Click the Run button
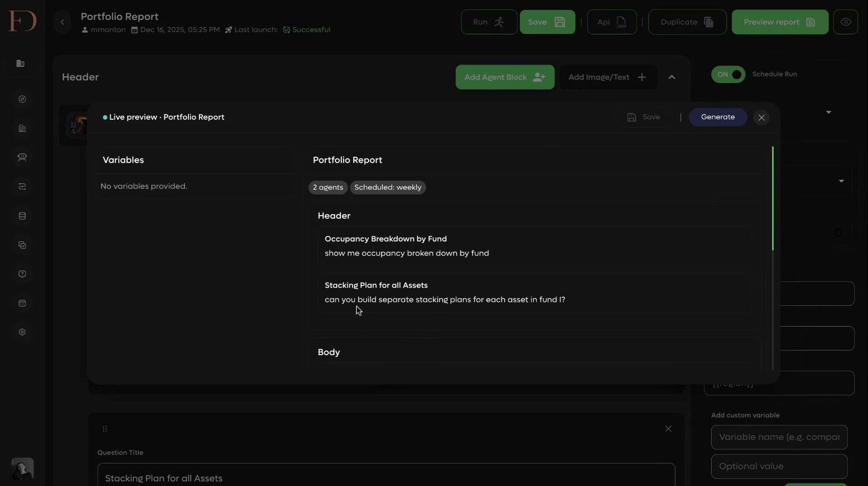This screenshot has width=868, height=486. point(489,22)
